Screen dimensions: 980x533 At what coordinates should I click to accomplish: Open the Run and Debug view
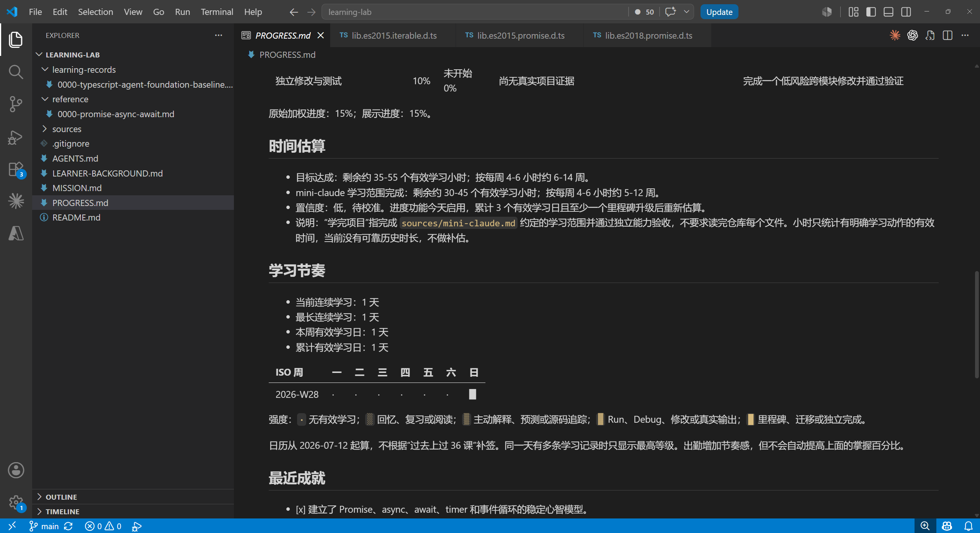16,137
